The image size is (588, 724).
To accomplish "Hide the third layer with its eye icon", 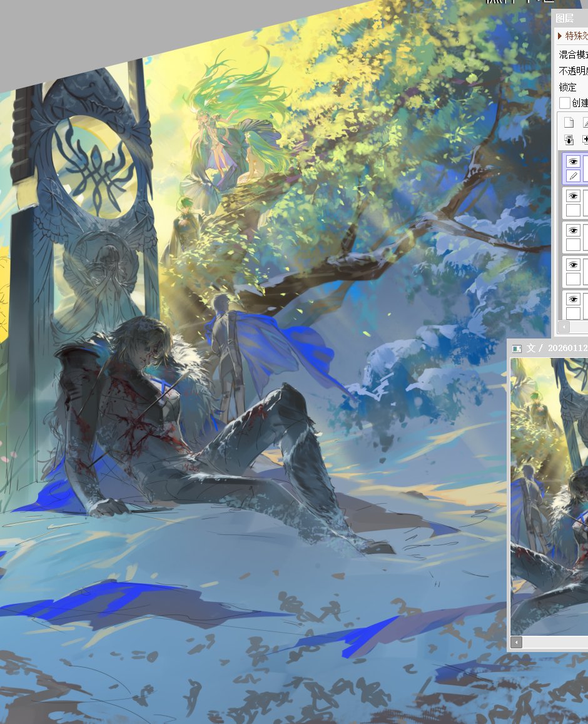I will (x=573, y=230).
